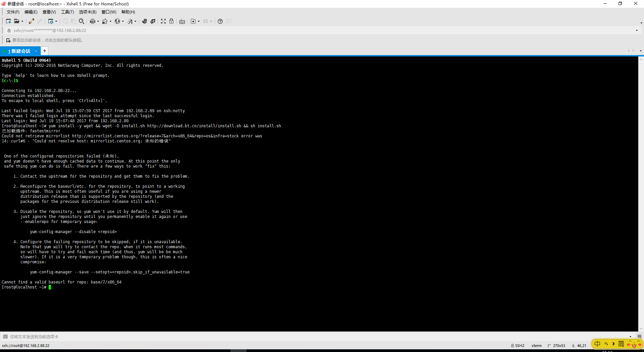Open the 查看(V) menu

49,12
